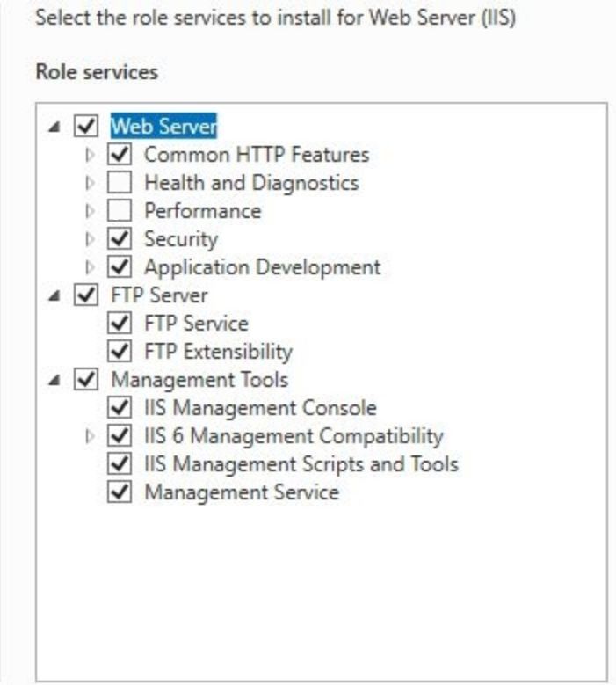Uncheck the FTP Server checkbox

click(x=85, y=295)
